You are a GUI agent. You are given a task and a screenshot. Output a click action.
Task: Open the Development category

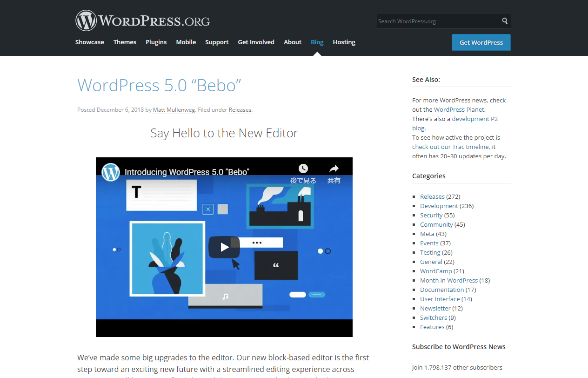[439, 206]
